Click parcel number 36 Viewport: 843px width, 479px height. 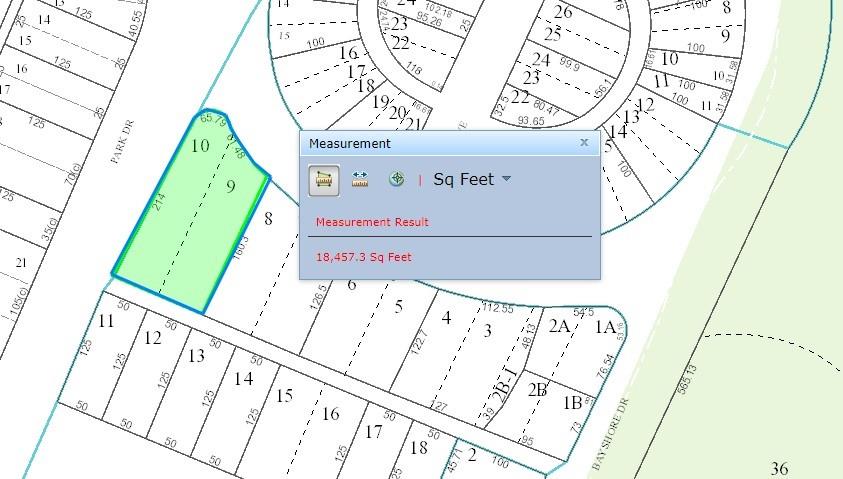pyautogui.click(x=780, y=468)
